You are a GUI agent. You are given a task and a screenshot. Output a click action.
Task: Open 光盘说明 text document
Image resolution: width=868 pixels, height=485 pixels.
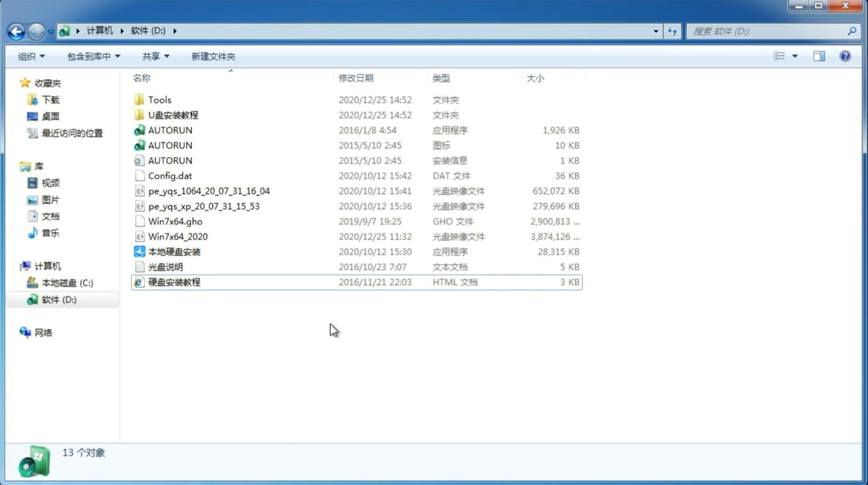pyautogui.click(x=165, y=266)
